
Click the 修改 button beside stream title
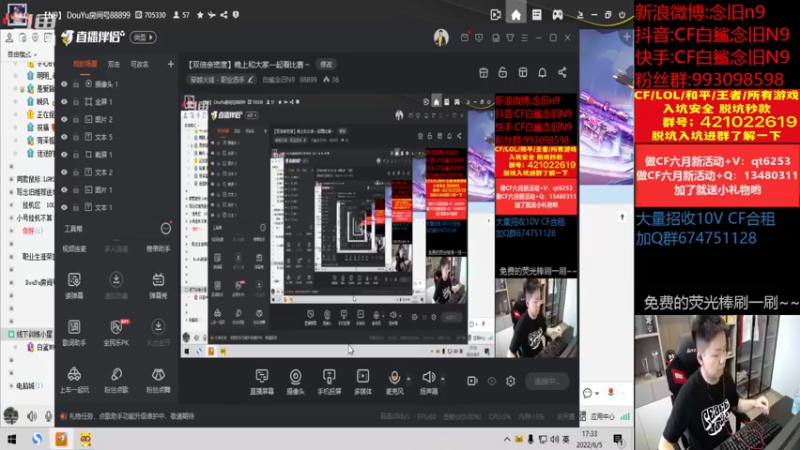click(326, 64)
